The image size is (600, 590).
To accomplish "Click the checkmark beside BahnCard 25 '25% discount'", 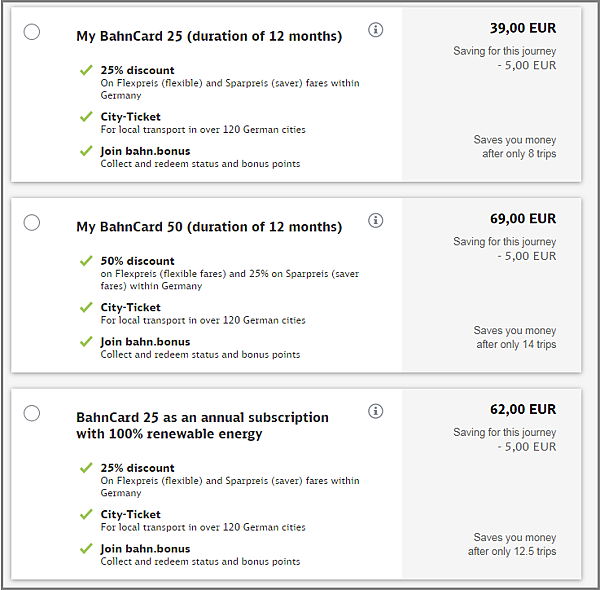I will click(x=86, y=71).
